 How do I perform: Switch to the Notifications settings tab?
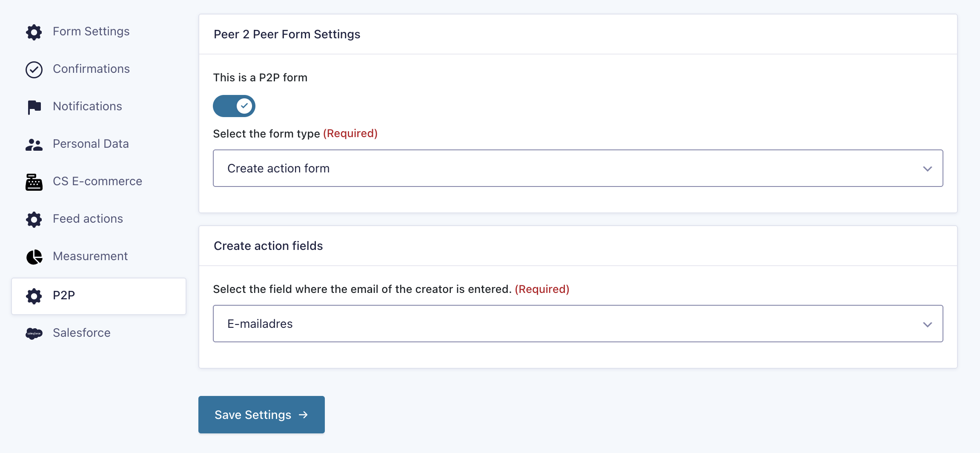tap(87, 106)
